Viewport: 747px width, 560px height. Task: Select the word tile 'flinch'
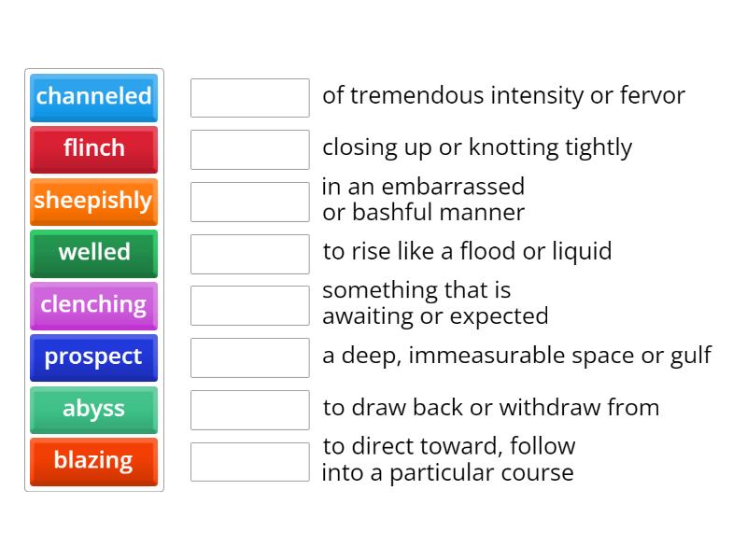[93, 149]
